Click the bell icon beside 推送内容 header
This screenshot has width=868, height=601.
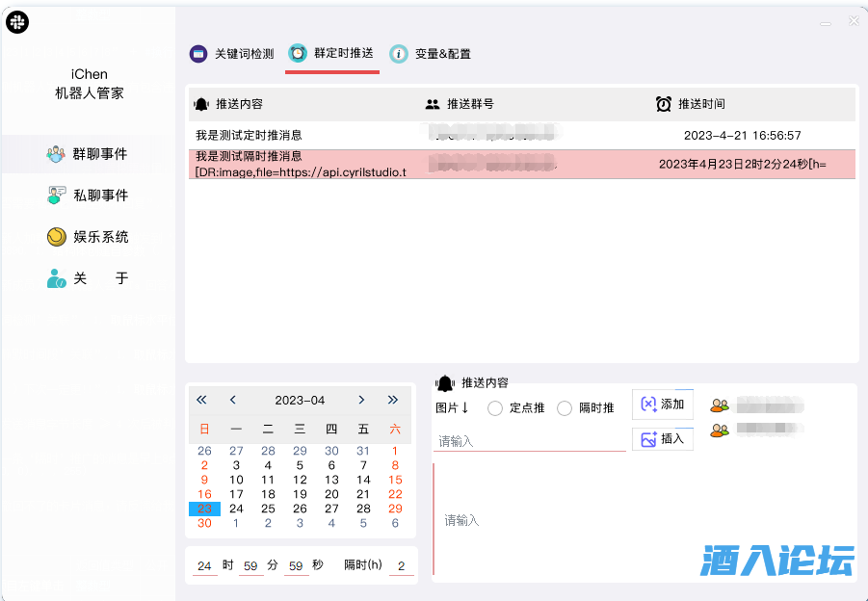click(201, 104)
